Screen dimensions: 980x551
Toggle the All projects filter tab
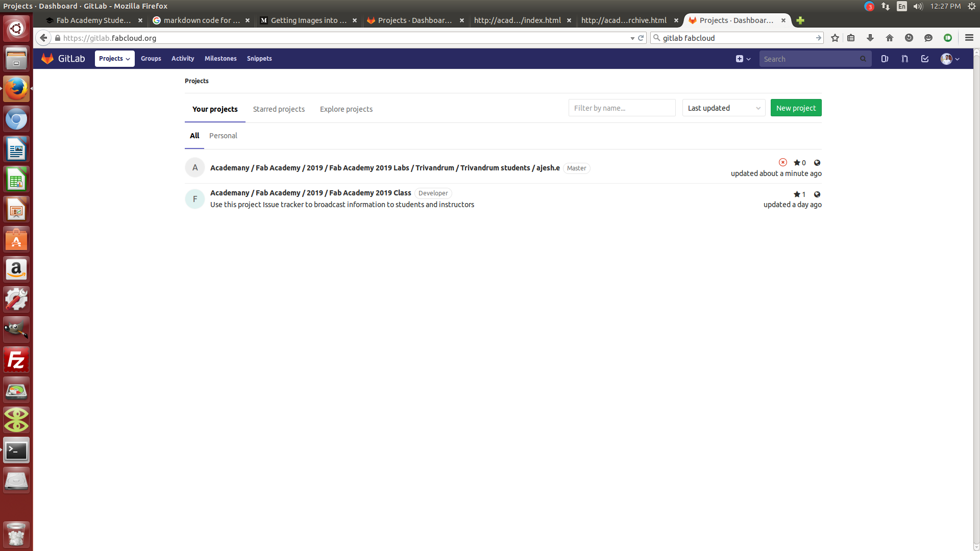194,135
